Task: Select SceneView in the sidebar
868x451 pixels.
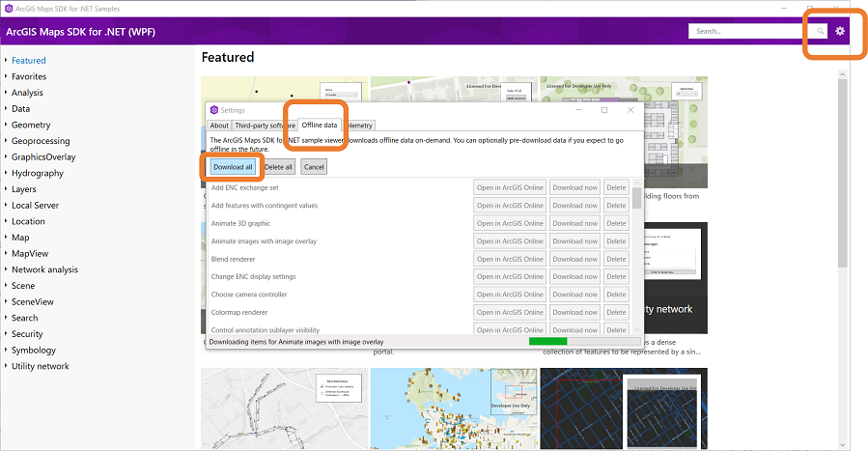Action: click(33, 301)
